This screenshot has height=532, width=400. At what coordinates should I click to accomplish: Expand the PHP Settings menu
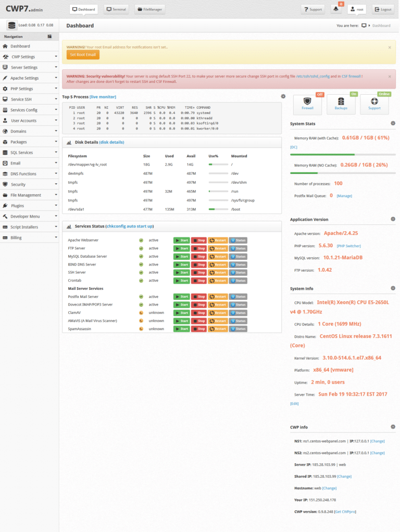[x=30, y=88]
